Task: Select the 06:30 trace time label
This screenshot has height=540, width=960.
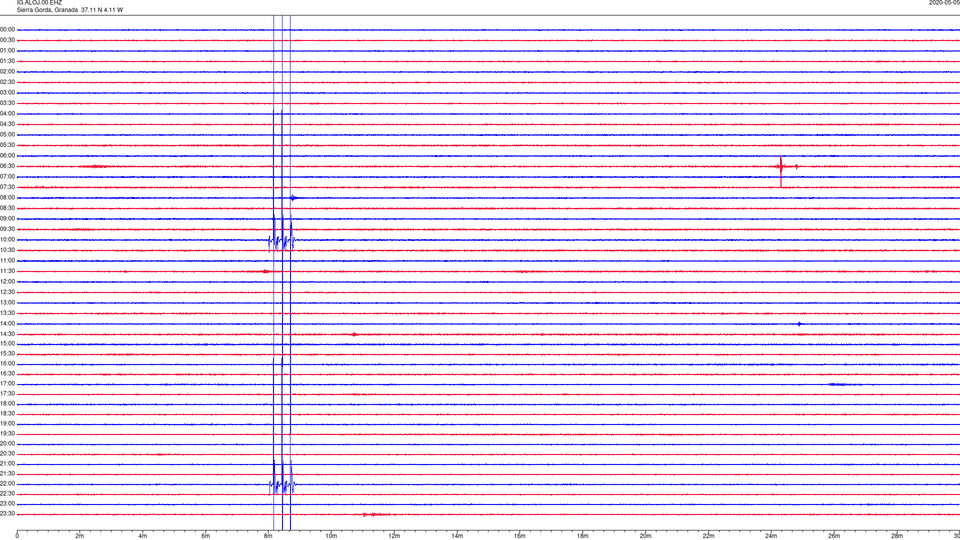Action: [7, 166]
